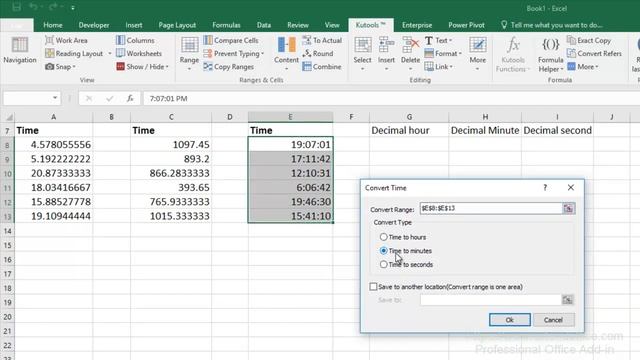Viewport: 640px width, 360px height.
Task: Select cell with 4.578055556
Action: (53, 144)
